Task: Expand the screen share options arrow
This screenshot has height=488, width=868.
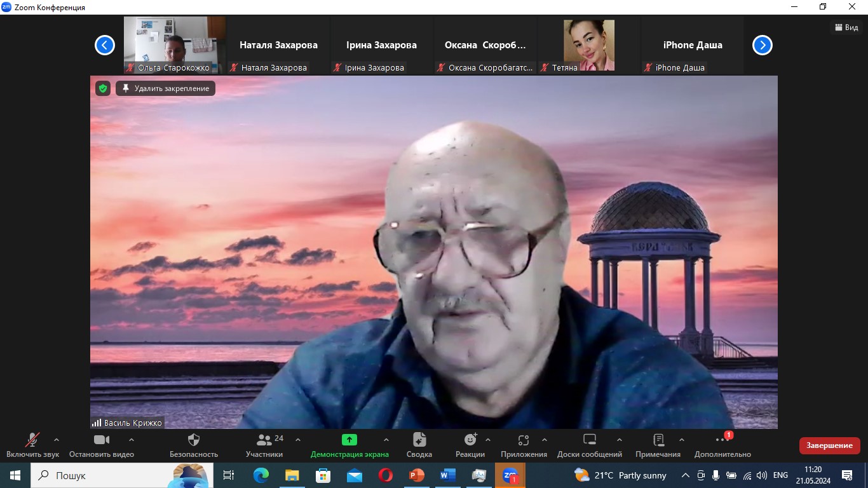Action: coord(386,439)
